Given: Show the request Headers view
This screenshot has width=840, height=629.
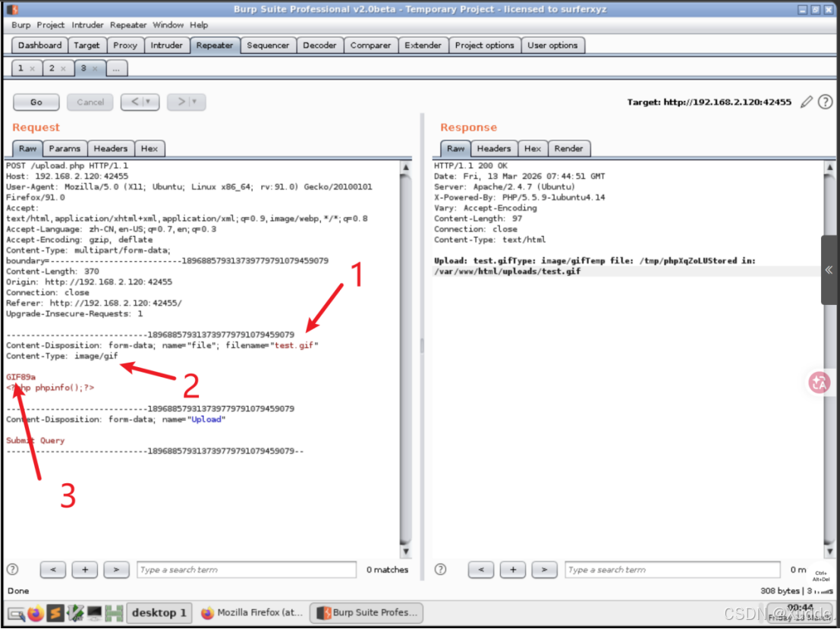Looking at the screenshot, I should 110,149.
